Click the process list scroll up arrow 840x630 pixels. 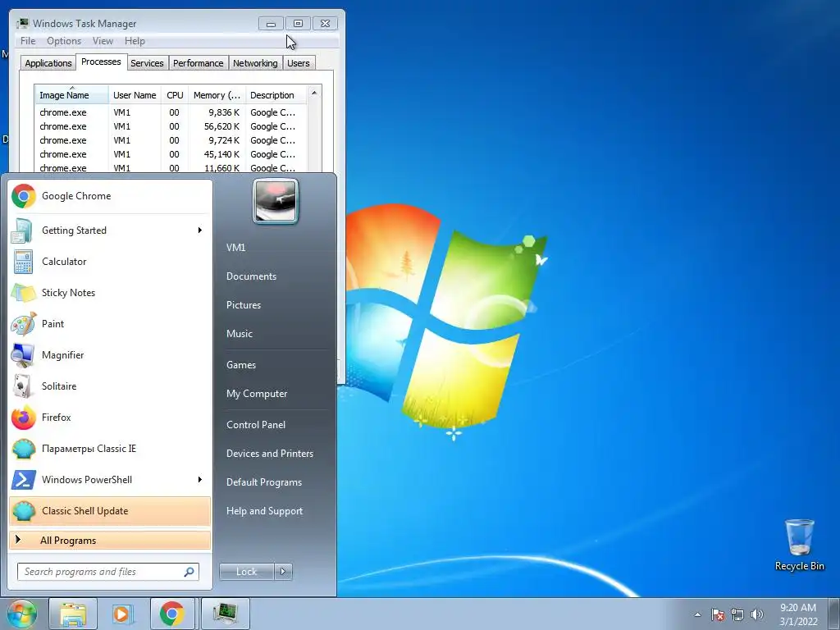(x=314, y=94)
